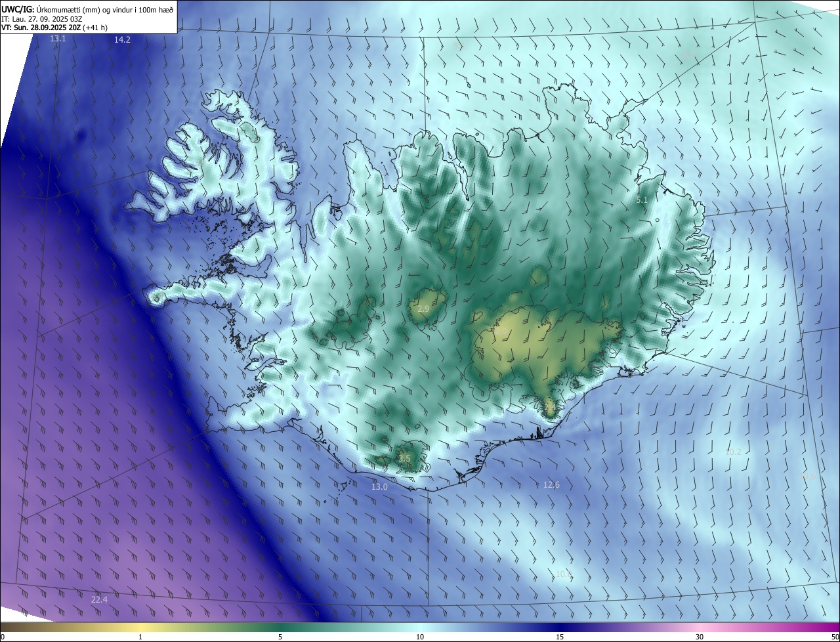Click the 2.0 value on the large glacier

coord(501,332)
